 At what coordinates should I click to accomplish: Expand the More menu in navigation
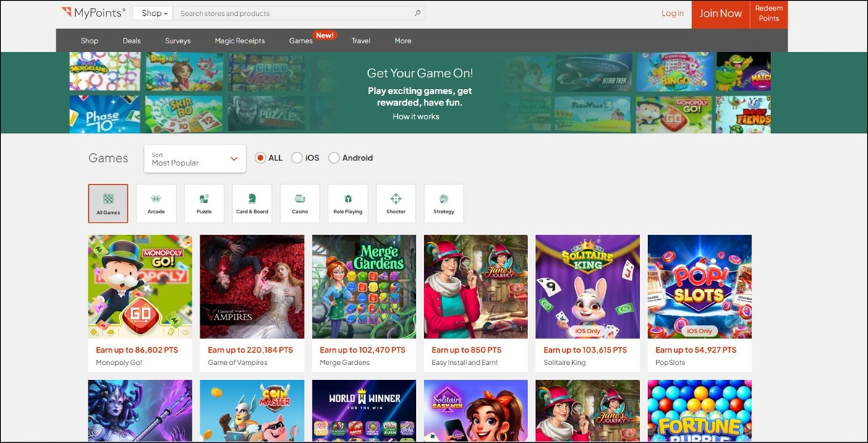point(403,40)
